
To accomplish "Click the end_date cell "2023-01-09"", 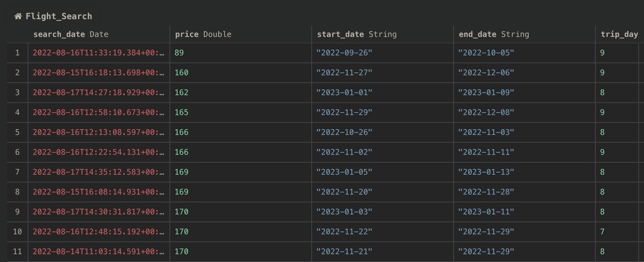I will [x=486, y=93].
